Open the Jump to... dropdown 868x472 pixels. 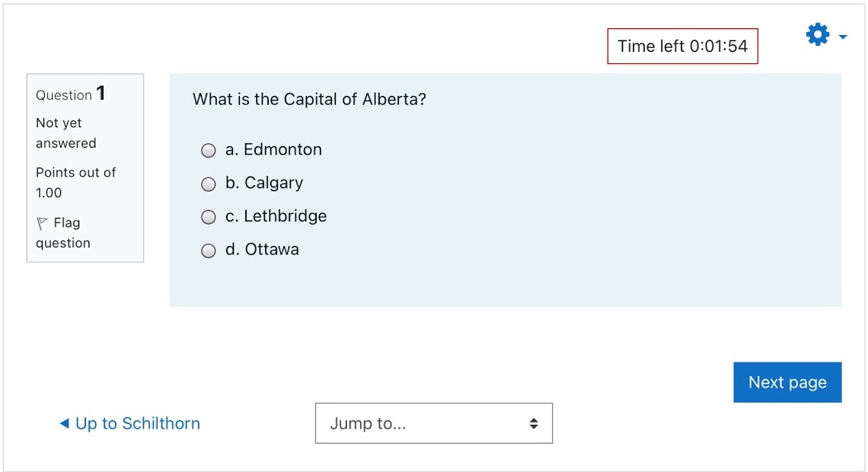pyautogui.click(x=434, y=423)
